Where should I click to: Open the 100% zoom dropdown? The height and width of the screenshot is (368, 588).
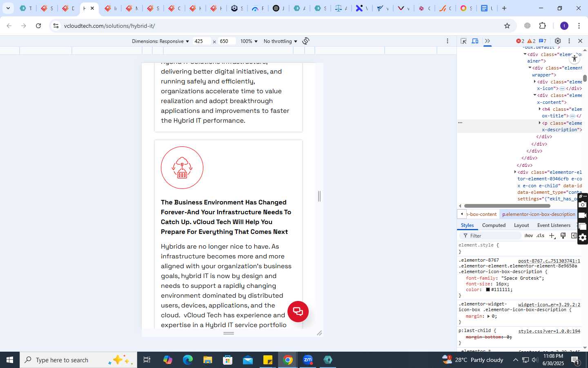pyautogui.click(x=249, y=41)
